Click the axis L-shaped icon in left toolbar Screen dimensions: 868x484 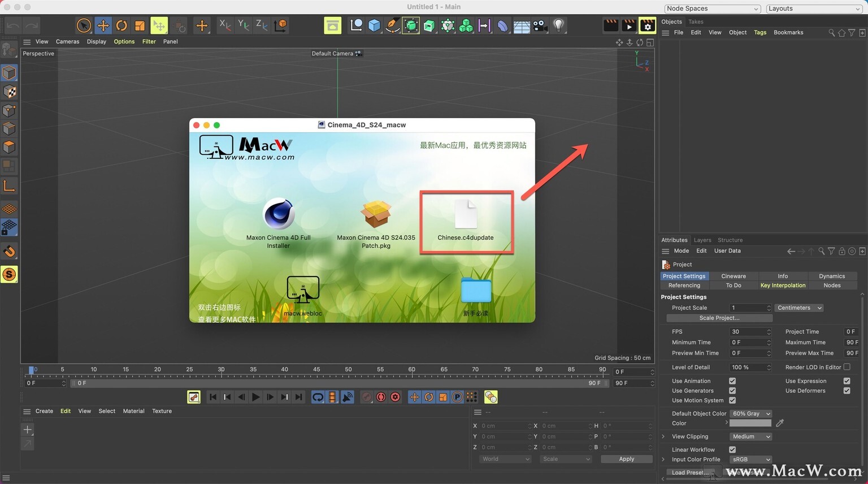(9, 185)
